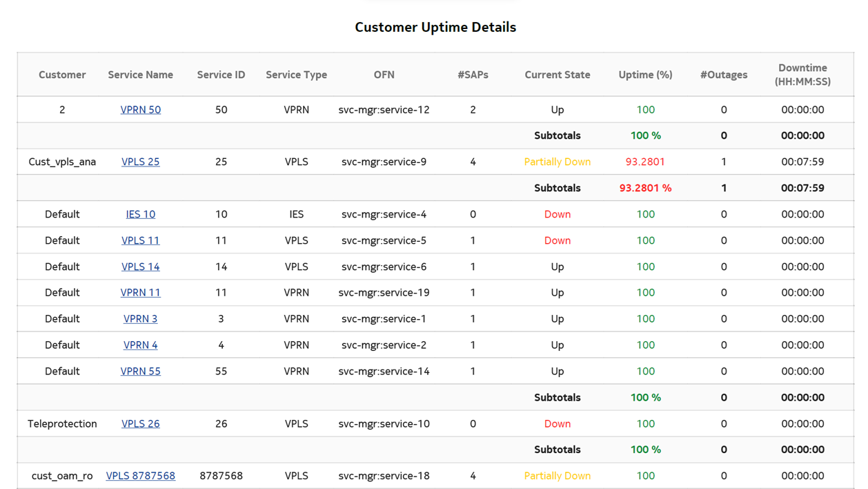Open the VPLS 26 service link
Image resolution: width=868 pixels, height=489 pixels.
click(x=140, y=424)
